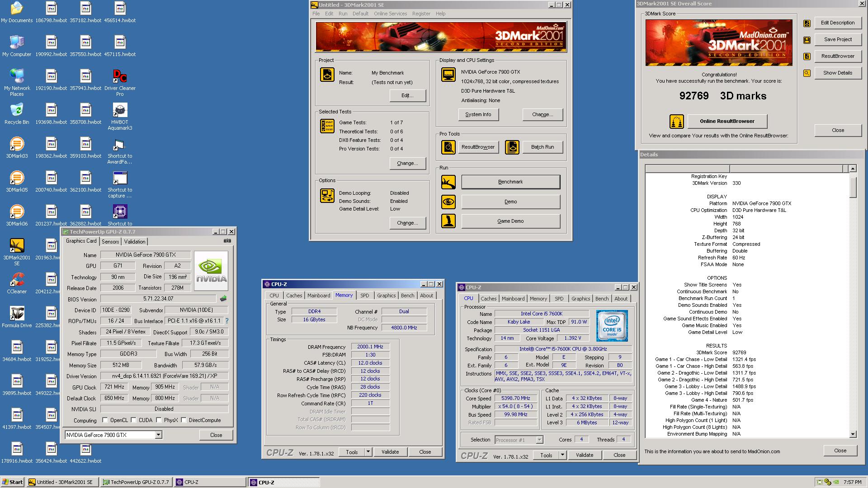
Task: Expand the GPU selector dropdown in GPU-Z
Action: tap(158, 435)
